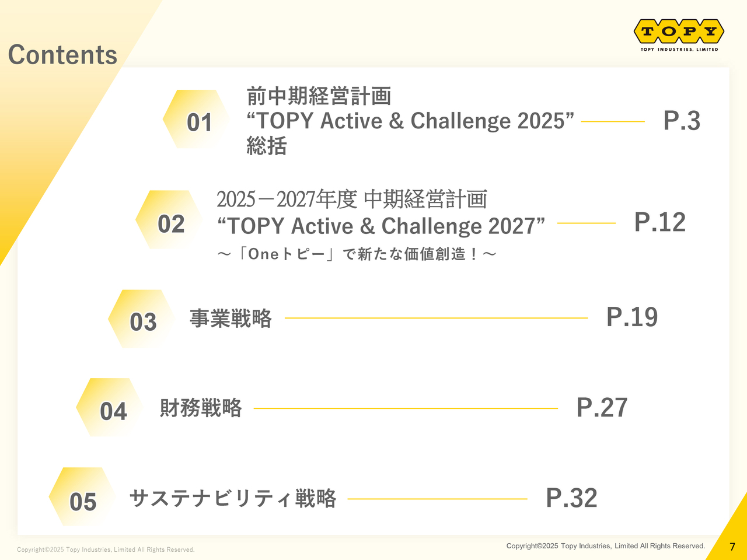
Task: Click the Contents heading
Action: (x=62, y=55)
